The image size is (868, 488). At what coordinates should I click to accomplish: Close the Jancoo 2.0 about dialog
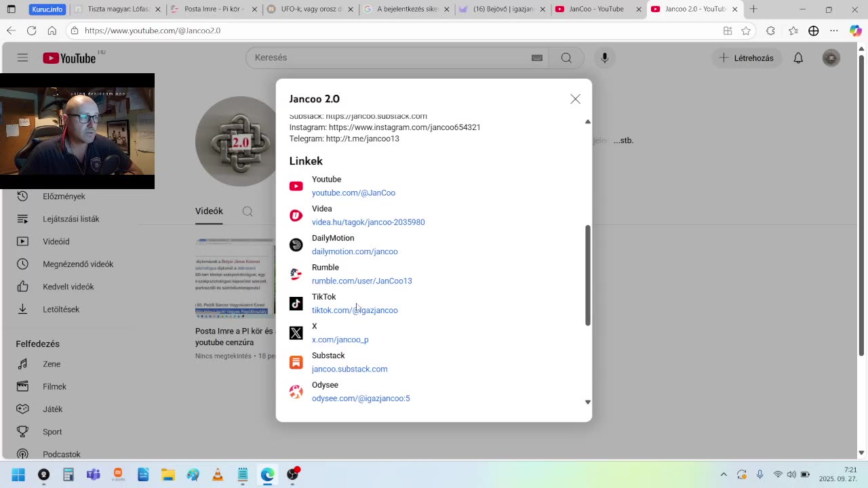pyautogui.click(x=575, y=99)
